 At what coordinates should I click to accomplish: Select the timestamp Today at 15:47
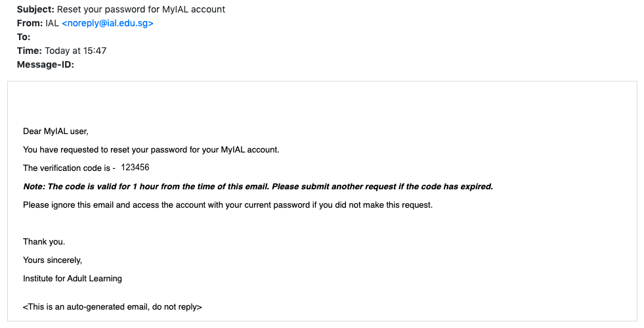tap(75, 51)
